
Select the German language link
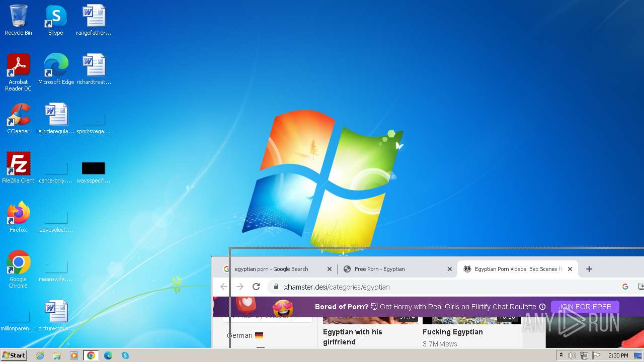pos(245,335)
